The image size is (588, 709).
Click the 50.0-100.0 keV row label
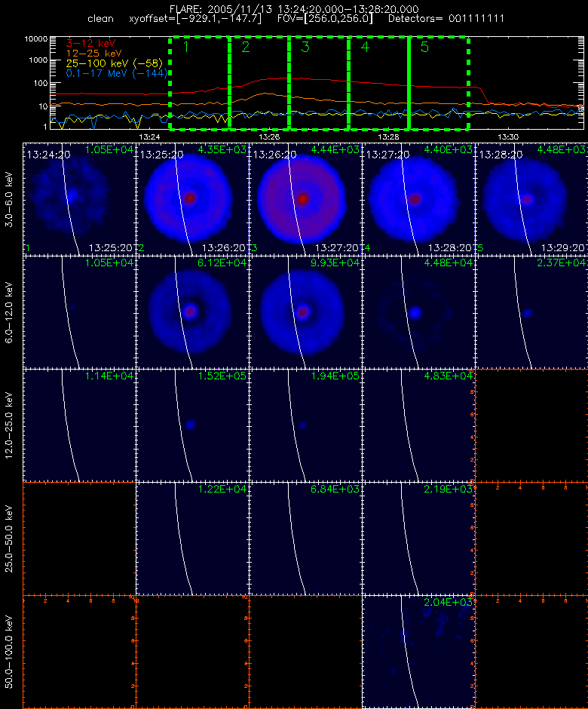(9, 652)
